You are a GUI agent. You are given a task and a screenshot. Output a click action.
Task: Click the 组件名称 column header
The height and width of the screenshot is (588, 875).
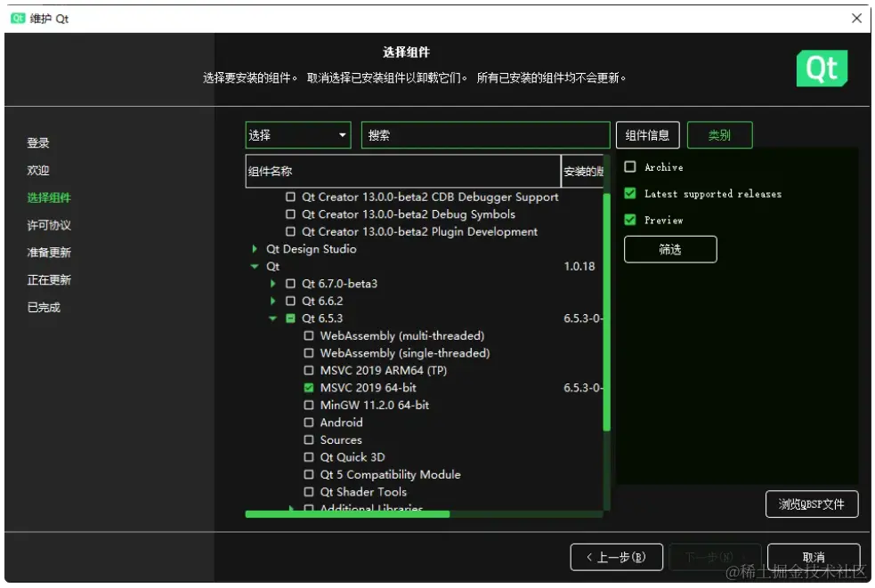(403, 172)
